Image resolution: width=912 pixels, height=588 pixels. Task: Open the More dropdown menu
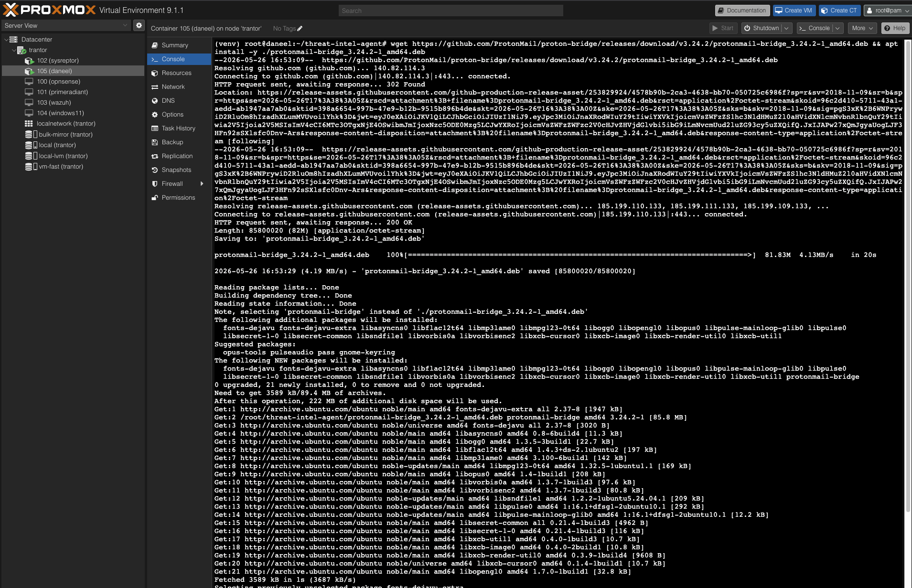pos(862,28)
